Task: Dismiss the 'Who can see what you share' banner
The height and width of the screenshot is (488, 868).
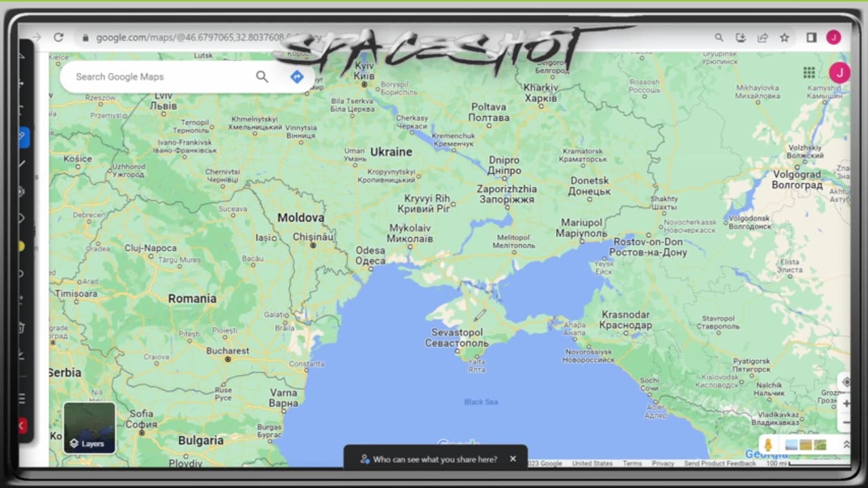Action: (513, 459)
